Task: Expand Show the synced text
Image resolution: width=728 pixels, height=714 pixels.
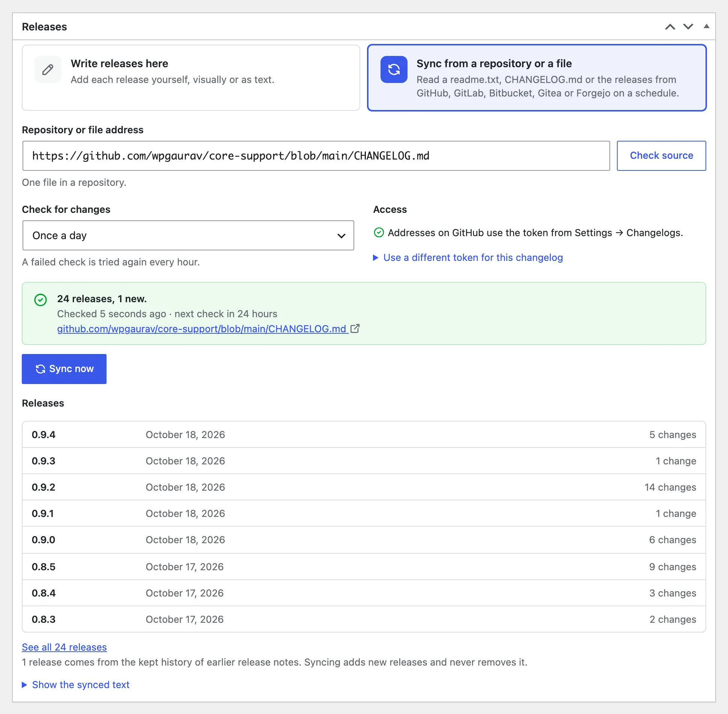Action: coord(76,685)
